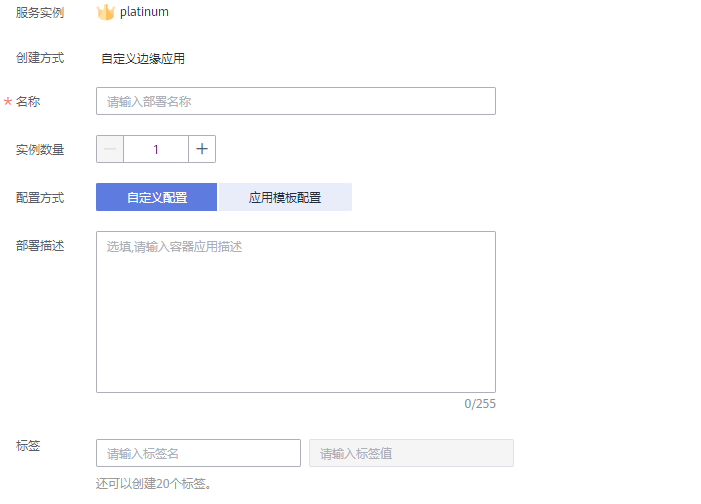
Task: Switch to 应用模板配置 option
Action: [x=285, y=197]
